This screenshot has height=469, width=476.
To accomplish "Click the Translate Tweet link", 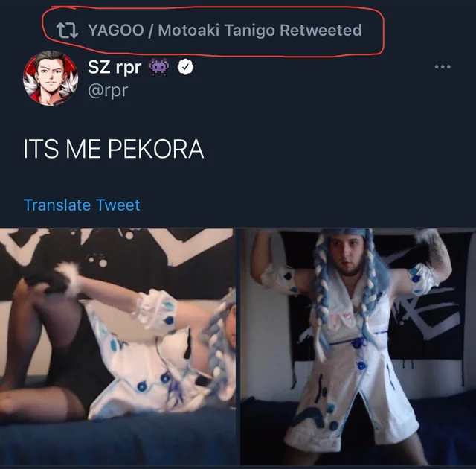I will (82, 205).
